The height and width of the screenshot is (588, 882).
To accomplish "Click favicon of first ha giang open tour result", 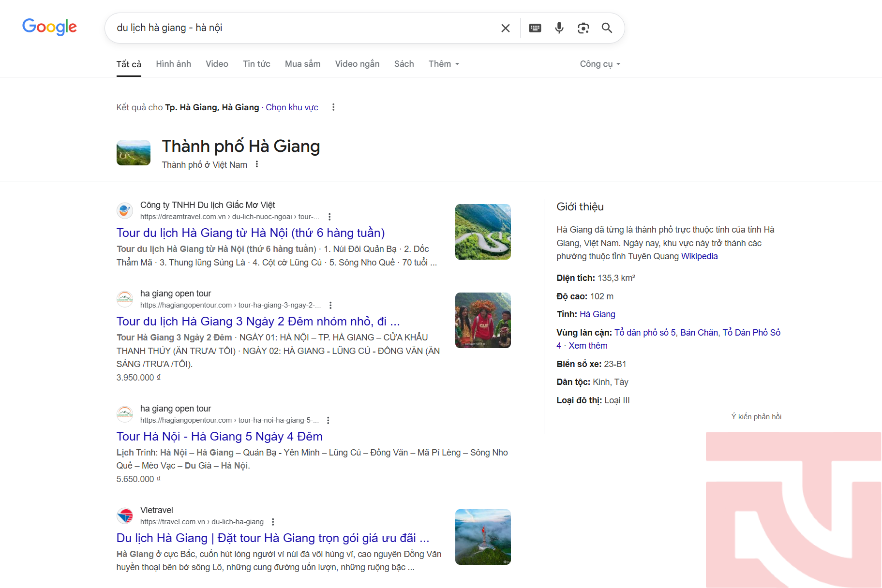I will (125, 299).
